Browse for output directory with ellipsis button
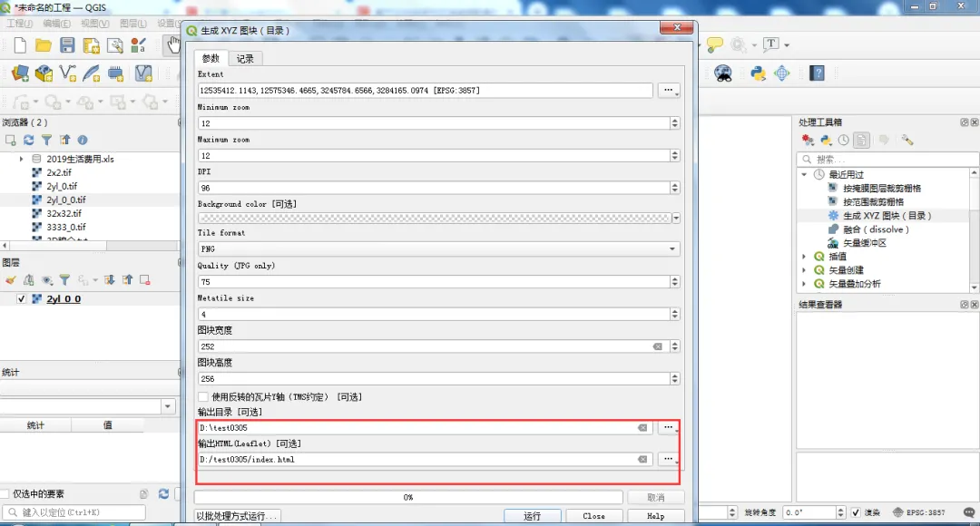Viewport: 980px width, 526px height. click(x=668, y=427)
